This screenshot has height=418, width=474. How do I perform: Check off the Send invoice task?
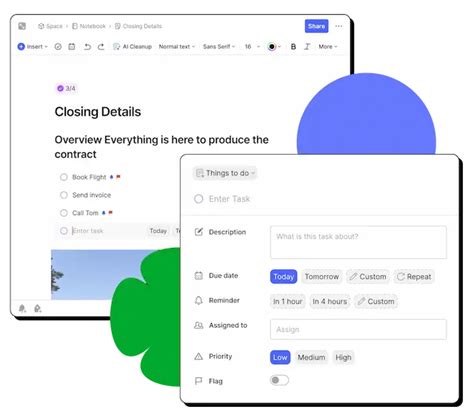(64, 195)
